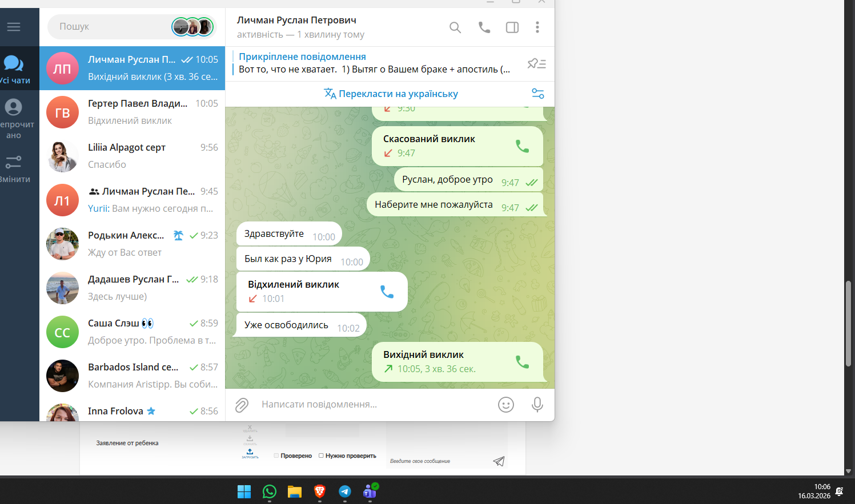The height and width of the screenshot is (504, 855).
Task: Click the send paper-plane icon in background window
Action: (x=499, y=461)
